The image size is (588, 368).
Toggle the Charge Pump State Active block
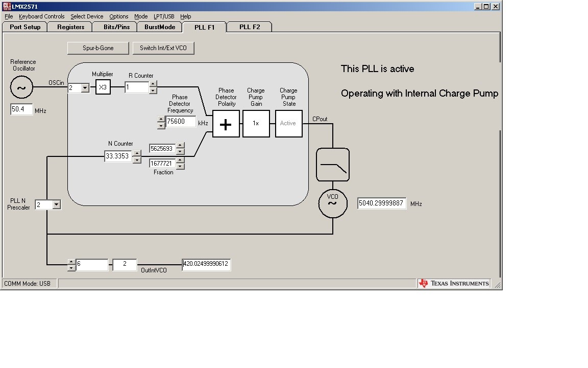(288, 124)
